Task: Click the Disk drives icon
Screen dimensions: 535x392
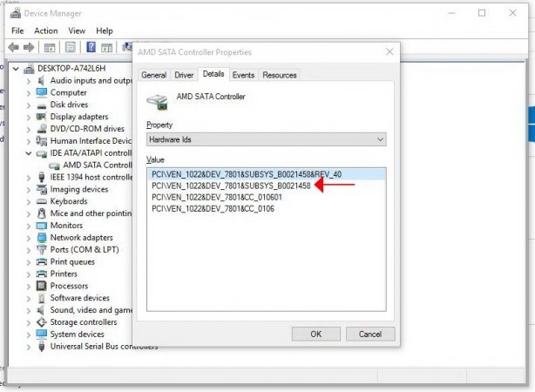Action: pos(41,105)
